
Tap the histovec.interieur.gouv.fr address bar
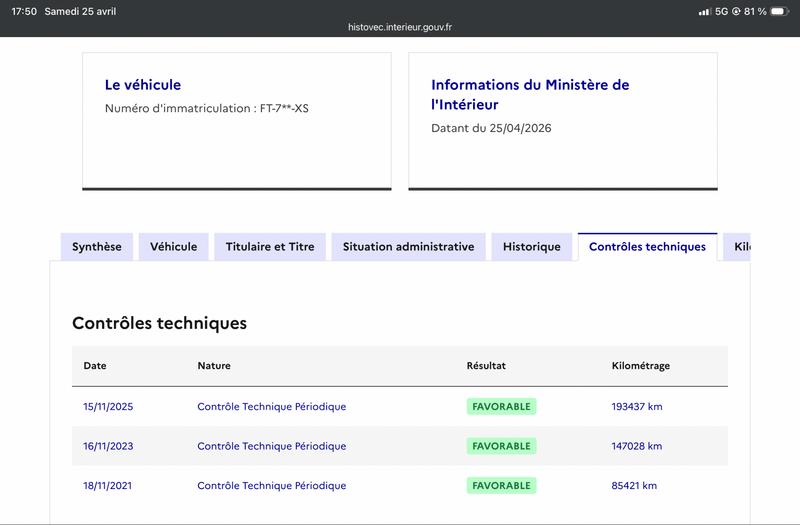click(400, 28)
